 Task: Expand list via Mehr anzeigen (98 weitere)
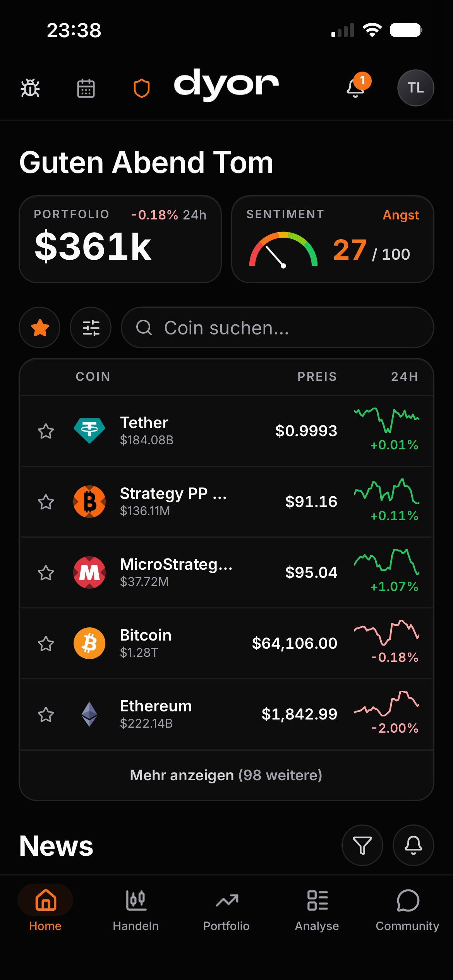coord(226,775)
